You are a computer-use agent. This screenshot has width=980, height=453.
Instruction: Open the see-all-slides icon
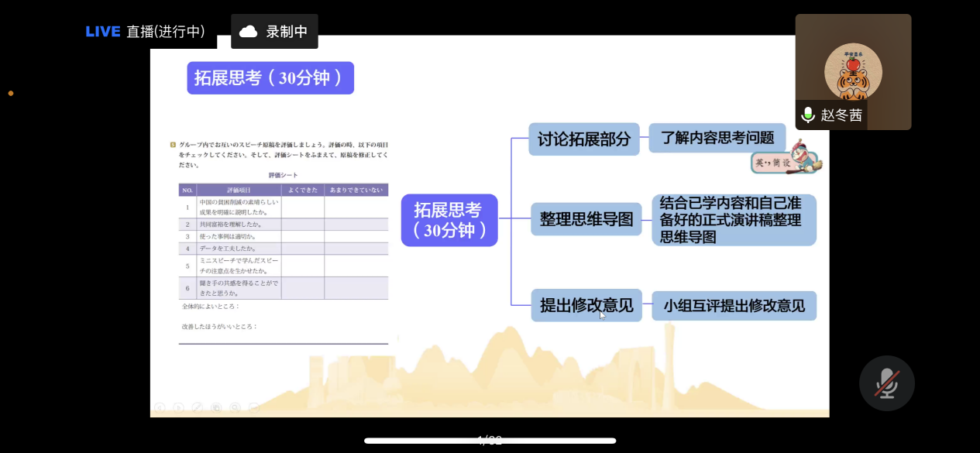[216, 407]
